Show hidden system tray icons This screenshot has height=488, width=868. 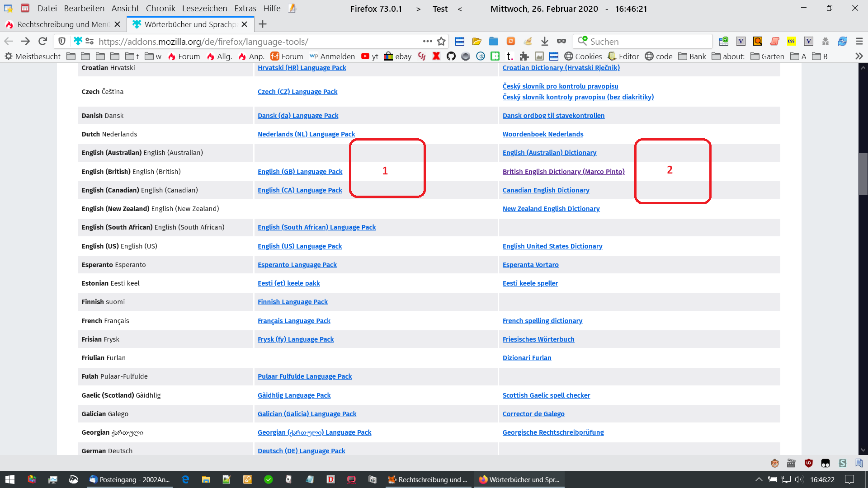tap(759, 479)
